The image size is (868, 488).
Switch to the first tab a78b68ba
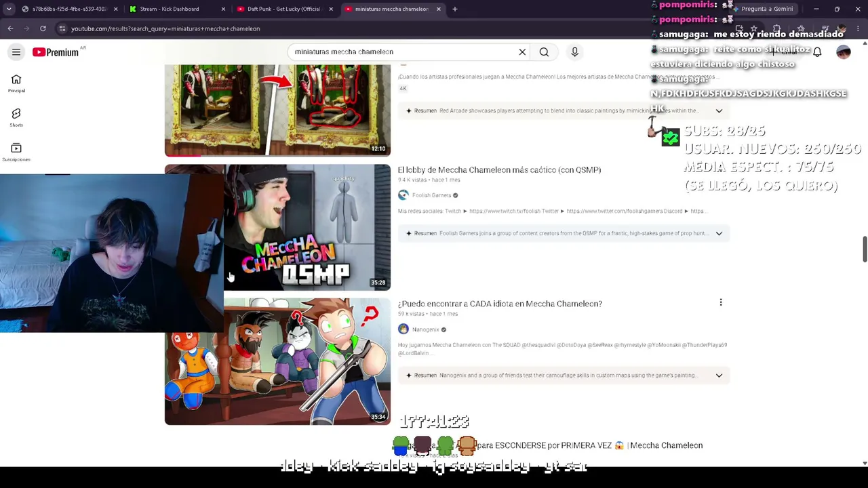tap(69, 9)
